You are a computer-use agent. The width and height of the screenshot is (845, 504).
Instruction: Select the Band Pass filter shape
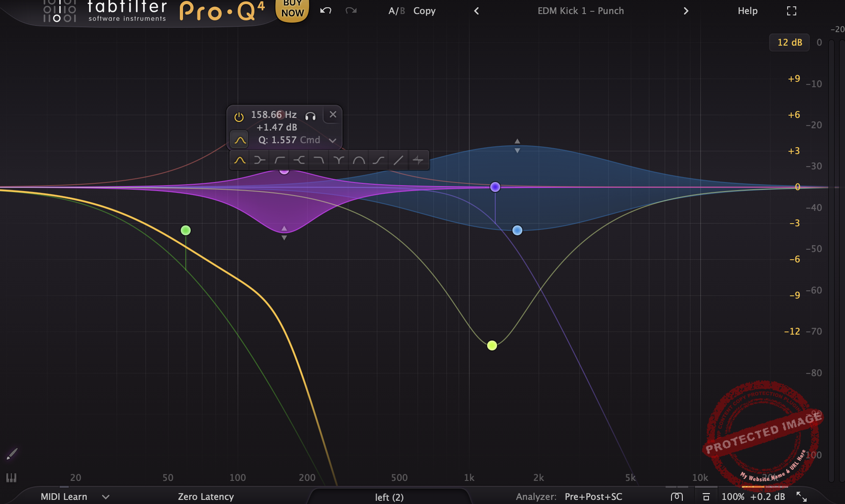(359, 160)
